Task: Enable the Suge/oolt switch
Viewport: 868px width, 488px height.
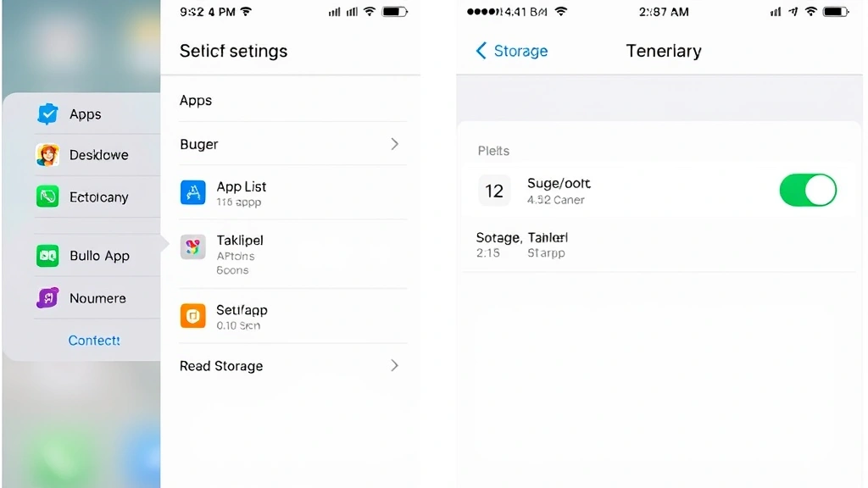Action: click(x=808, y=191)
